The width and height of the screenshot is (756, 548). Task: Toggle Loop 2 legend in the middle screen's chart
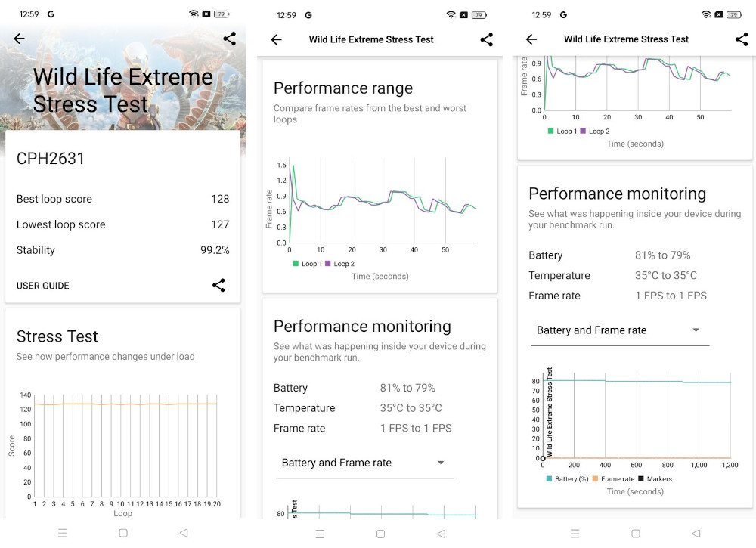[339, 264]
